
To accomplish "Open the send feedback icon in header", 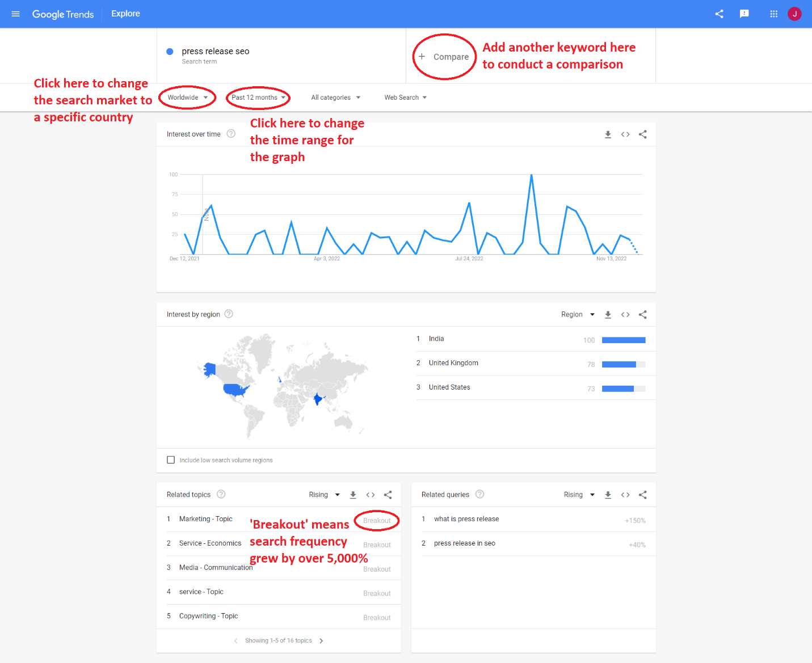I will [x=744, y=14].
